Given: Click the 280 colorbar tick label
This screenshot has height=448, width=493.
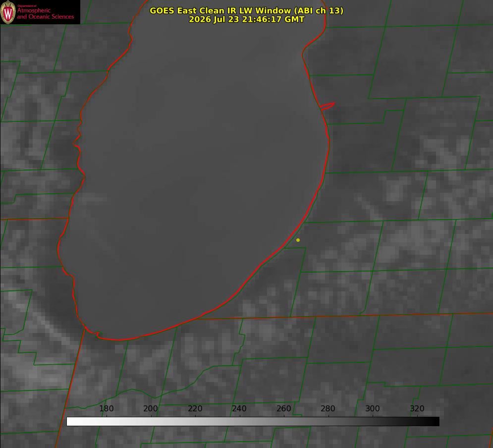Looking at the screenshot, I should [x=328, y=408].
